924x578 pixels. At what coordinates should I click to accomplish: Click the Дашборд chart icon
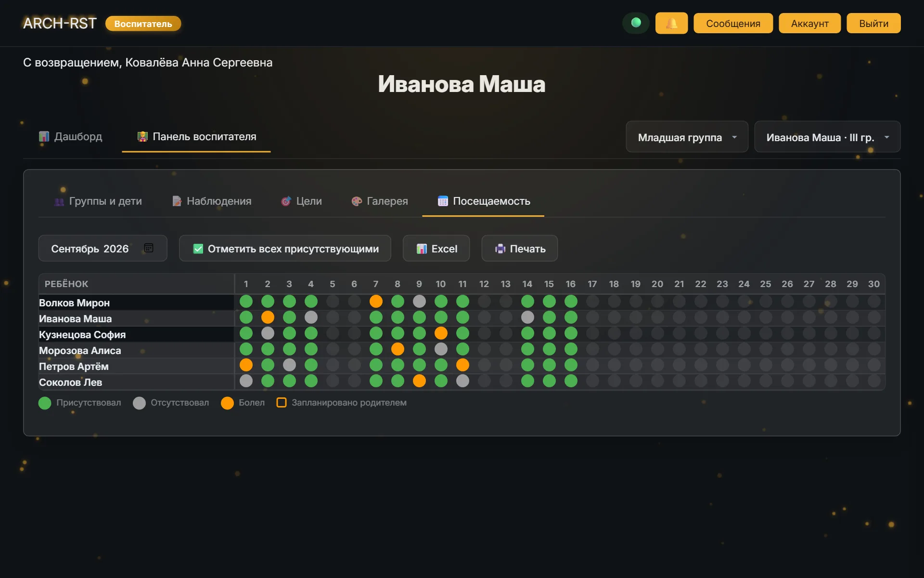[x=44, y=137]
